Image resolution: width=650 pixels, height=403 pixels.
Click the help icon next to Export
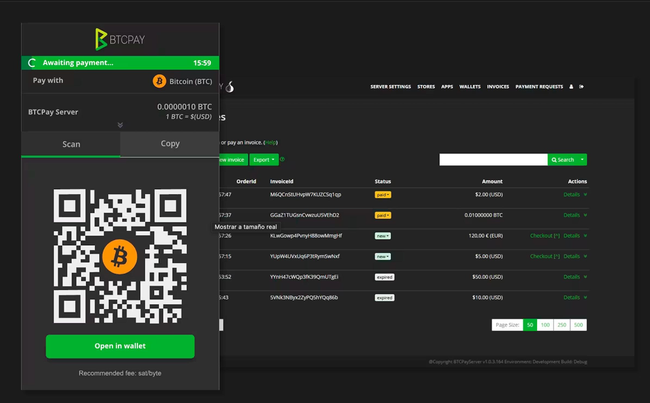tap(282, 159)
